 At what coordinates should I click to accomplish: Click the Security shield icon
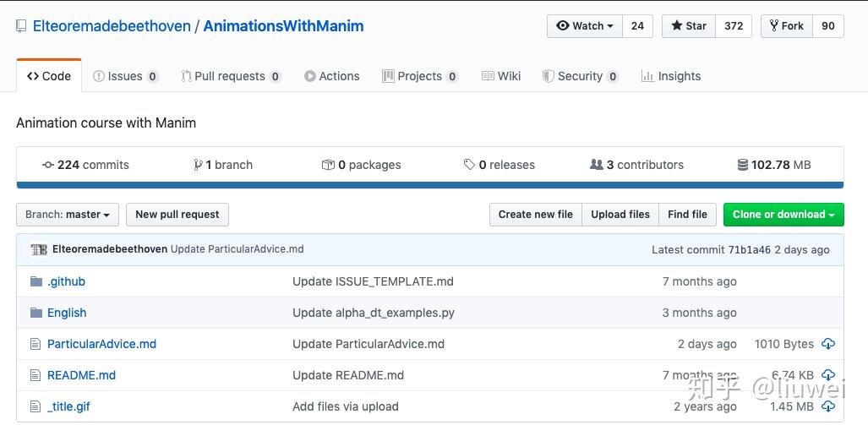(x=548, y=76)
